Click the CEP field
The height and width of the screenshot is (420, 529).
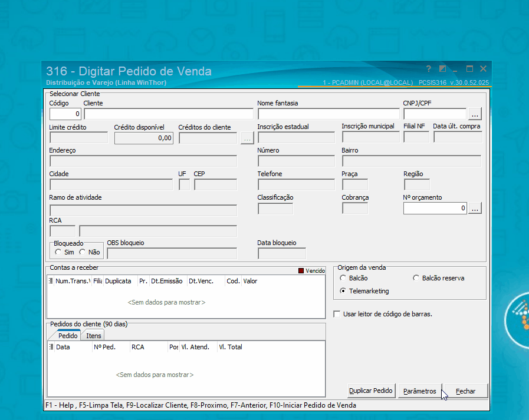click(x=216, y=185)
